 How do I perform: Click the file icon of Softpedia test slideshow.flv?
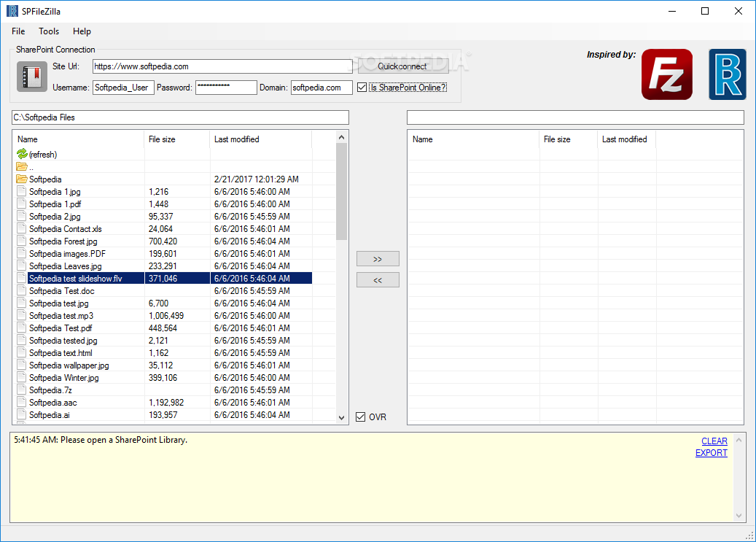21,278
